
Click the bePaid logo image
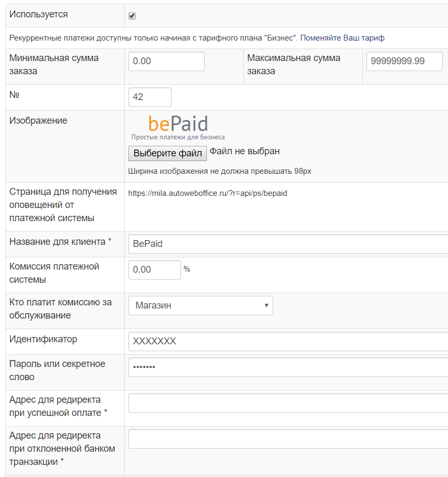coord(178,127)
